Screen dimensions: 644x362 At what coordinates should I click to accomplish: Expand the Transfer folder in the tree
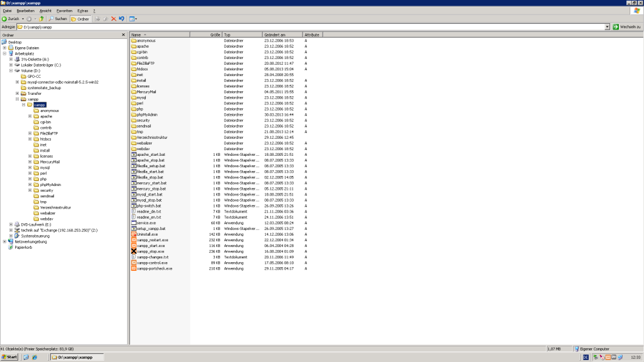click(17, 94)
